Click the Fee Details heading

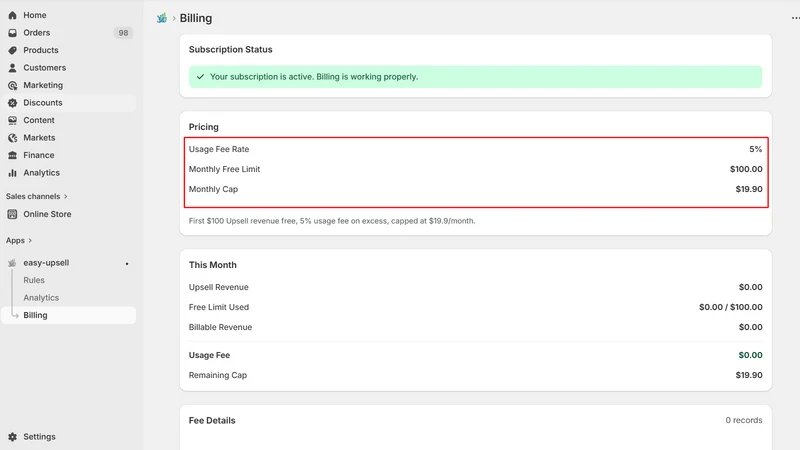pyautogui.click(x=212, y=420)
